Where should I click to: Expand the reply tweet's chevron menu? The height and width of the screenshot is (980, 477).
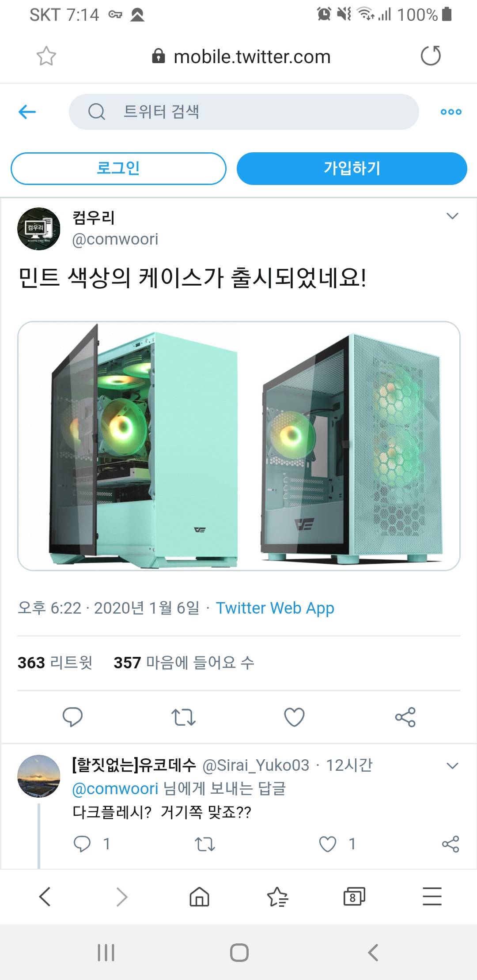coord(452,765)
